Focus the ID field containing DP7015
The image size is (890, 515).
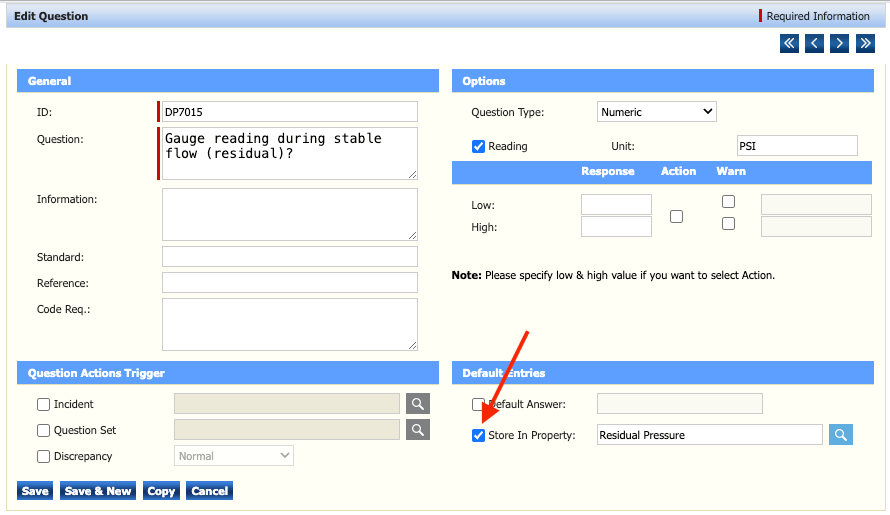click(289, 112)
